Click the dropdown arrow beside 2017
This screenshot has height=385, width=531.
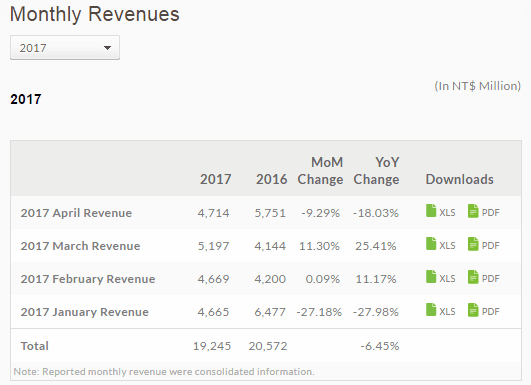tap(107, 48)
